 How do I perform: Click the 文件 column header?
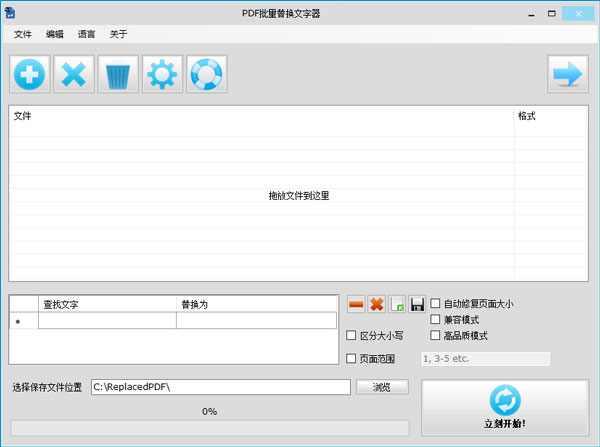[x=261, y=116]
